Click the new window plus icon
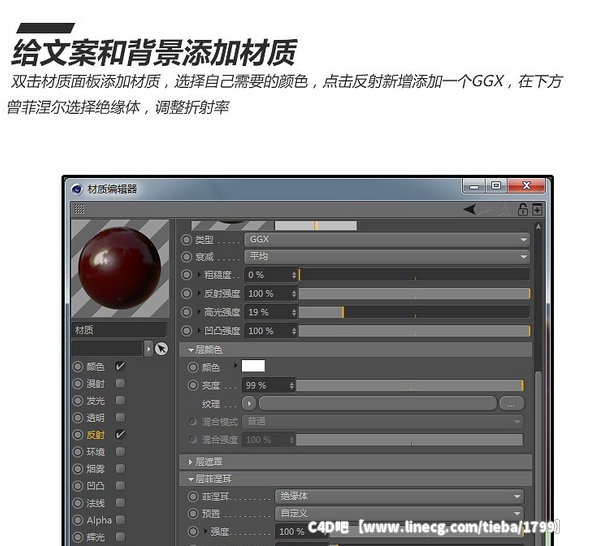Screen dimensions: 594x546 [x=537, y=209]
